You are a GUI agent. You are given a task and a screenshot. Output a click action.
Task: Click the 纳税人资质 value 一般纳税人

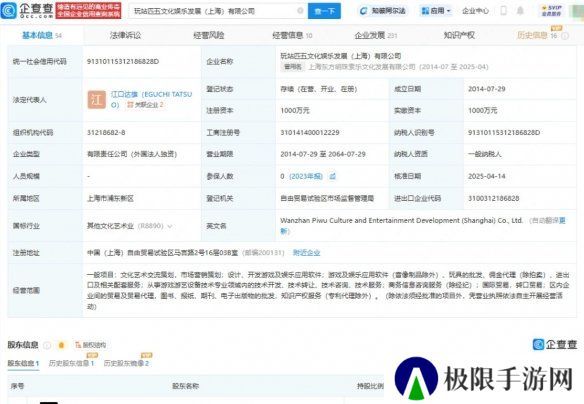point(485,154)
